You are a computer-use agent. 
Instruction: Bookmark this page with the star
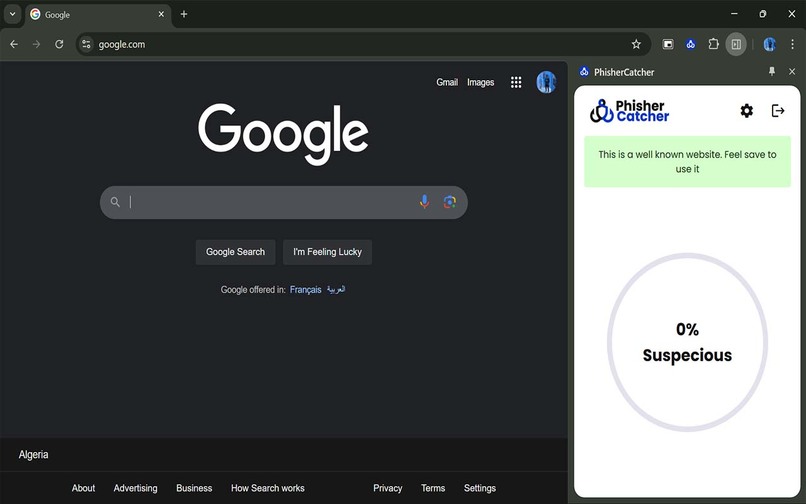pyautogui.click(x=636, y=44)
